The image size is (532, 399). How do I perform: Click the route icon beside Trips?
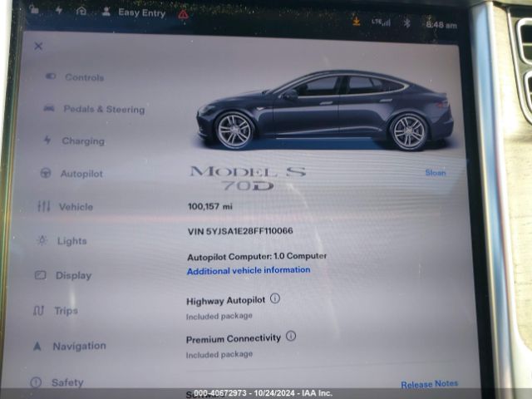(x=38, y=310)
